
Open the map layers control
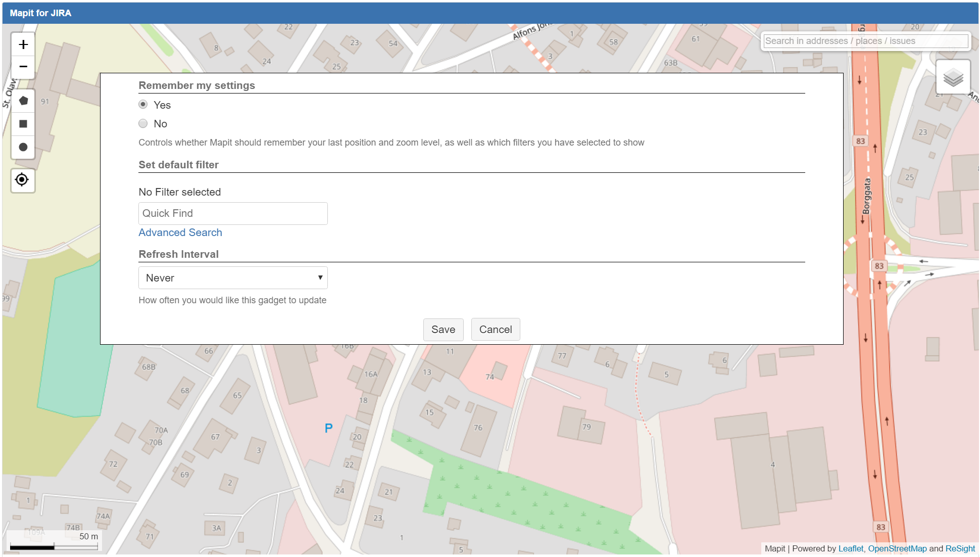953,77
